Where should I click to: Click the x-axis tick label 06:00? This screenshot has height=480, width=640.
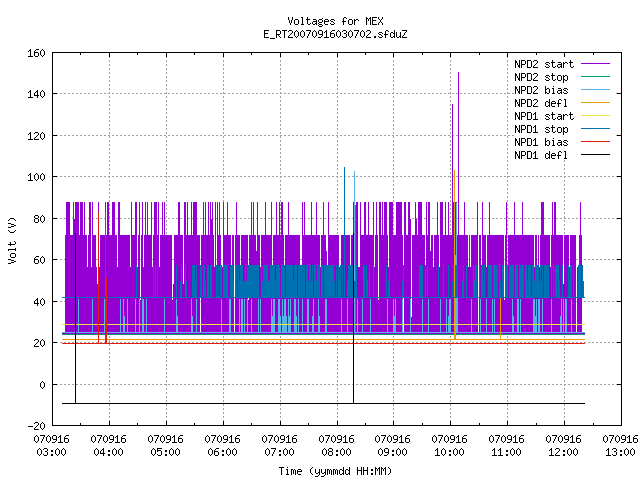coord(222,452)
